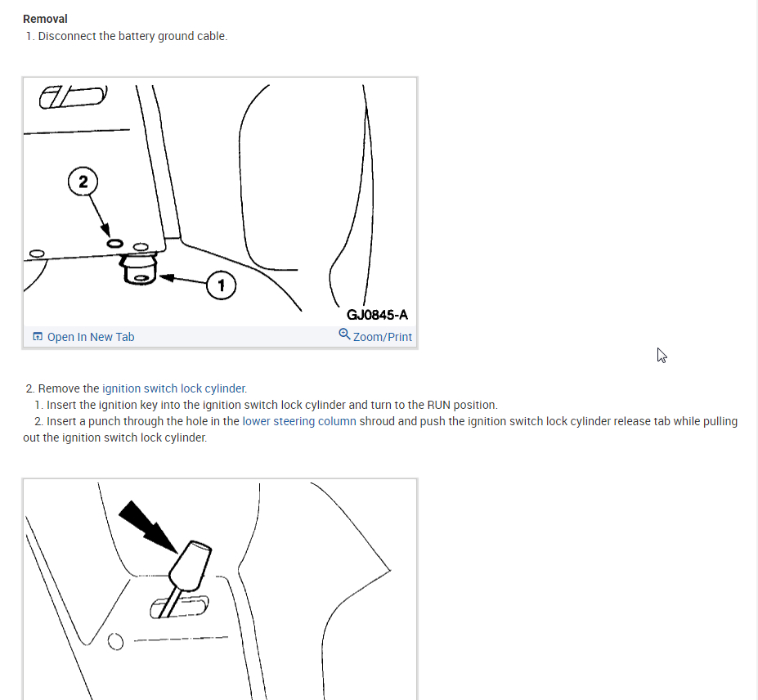Click callout circle 1 in the first diagram
This screenshot has height=700, width=758.
[221, 285]
